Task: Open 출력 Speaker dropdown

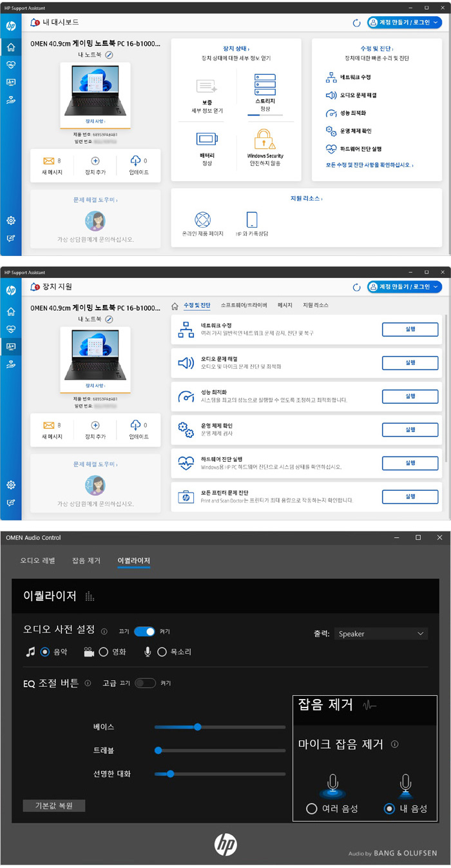Action: tap(381, 633)
